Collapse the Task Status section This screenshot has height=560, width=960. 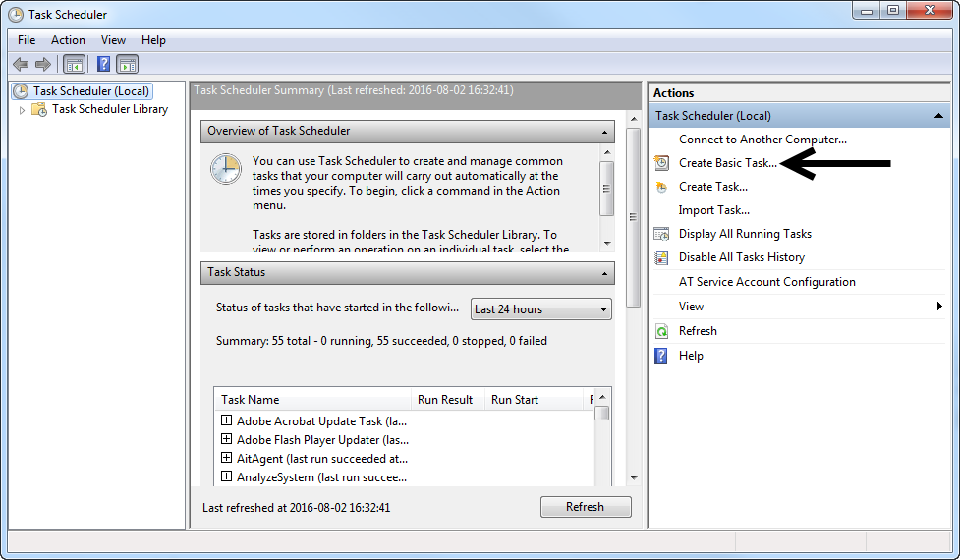pyautogui.click(x=605, y=272)
